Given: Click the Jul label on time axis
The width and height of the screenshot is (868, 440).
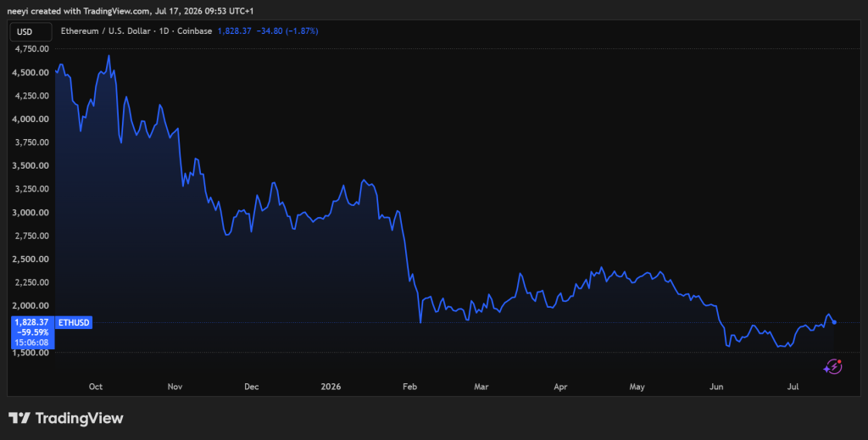Looking at the screenshot, I should click(x=793, y=387).
